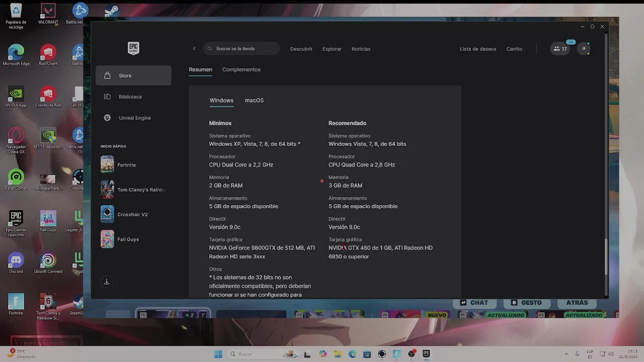
Task: Open the Windows Start menu
Action: pyautogui.click(x=218, y=354)
